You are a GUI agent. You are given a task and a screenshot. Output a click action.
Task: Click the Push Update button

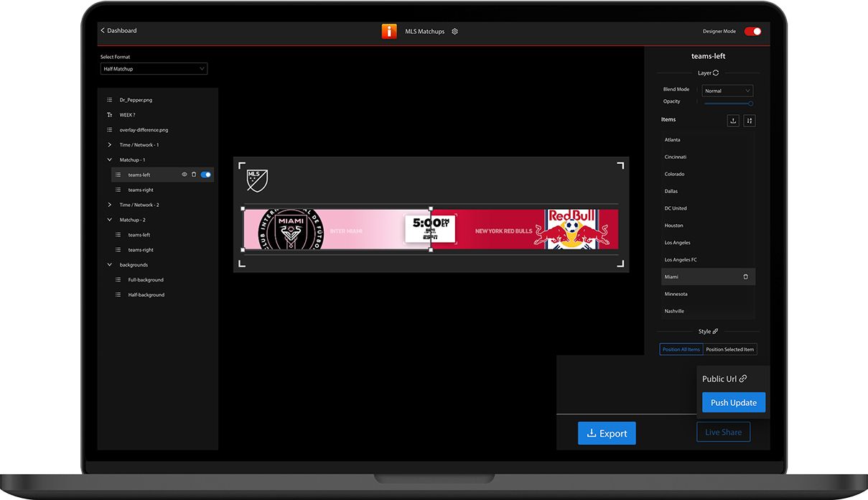(734, 402)
